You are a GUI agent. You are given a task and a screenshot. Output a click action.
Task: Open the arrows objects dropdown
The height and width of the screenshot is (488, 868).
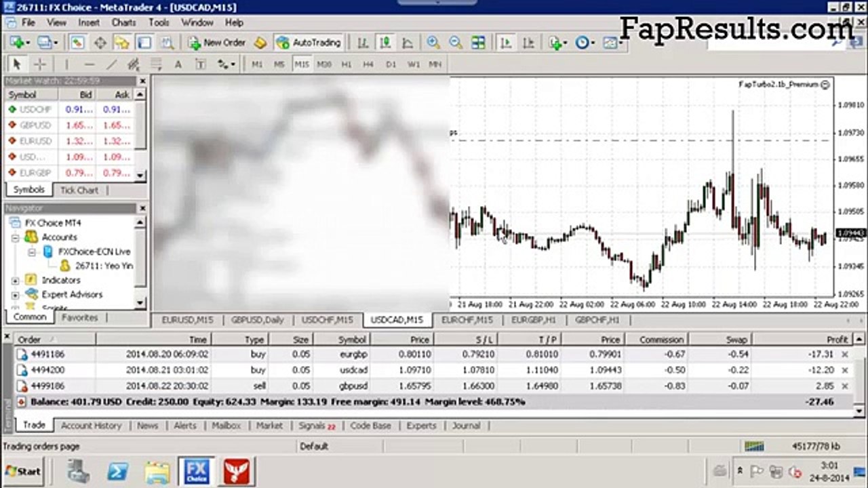pyautogui.click(x=226, y=64)
